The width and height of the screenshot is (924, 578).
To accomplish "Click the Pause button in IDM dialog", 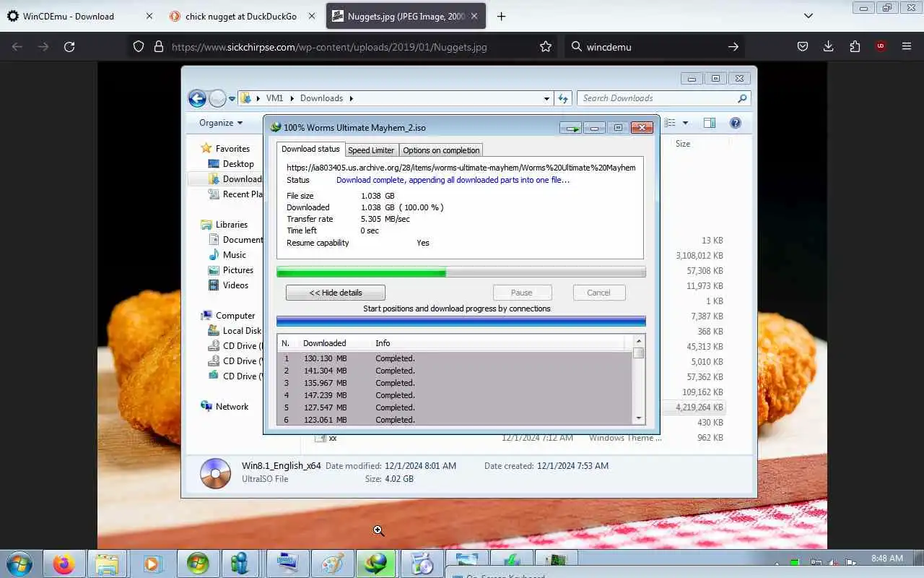I will [x=522, y=293].
